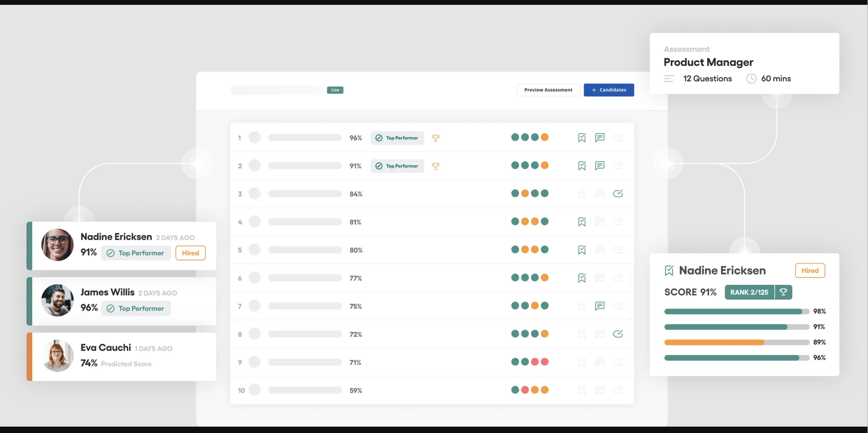Open the comment icon in row 9
This screenshot has width=868, height=433.
tap(600, 362)
